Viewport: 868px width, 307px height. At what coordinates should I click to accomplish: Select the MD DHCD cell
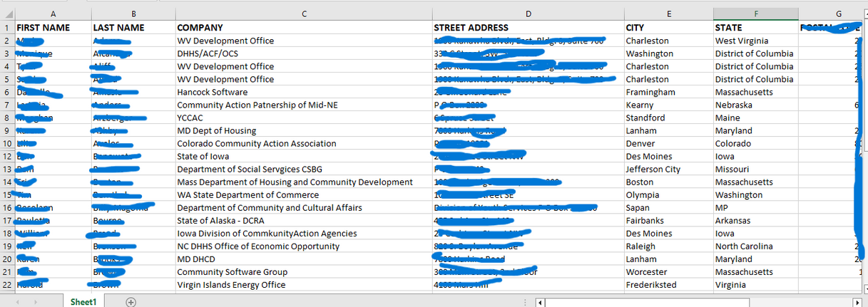point(303,259)
